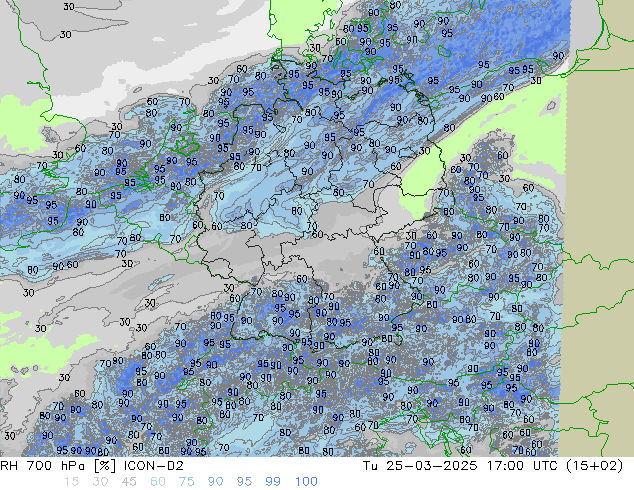The image size is (634, 490).
Task: Click the 'ICON-D2' model name label
Action: pos(154,466)
